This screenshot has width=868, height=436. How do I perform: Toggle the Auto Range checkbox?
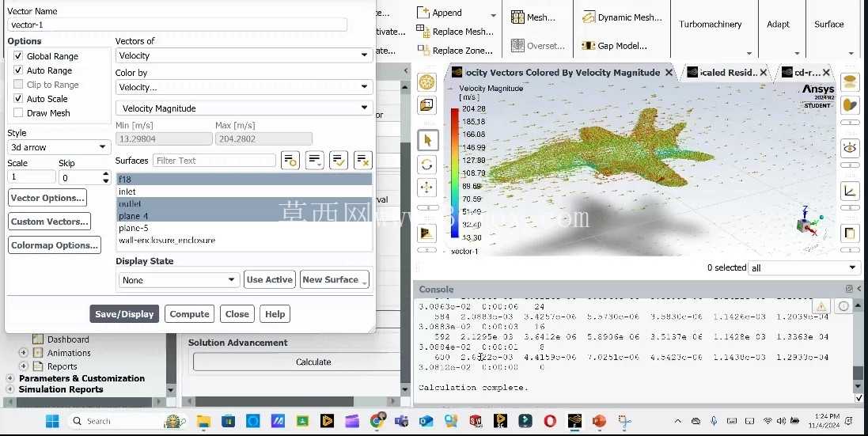pyautogui.click(x=18, y=70)
